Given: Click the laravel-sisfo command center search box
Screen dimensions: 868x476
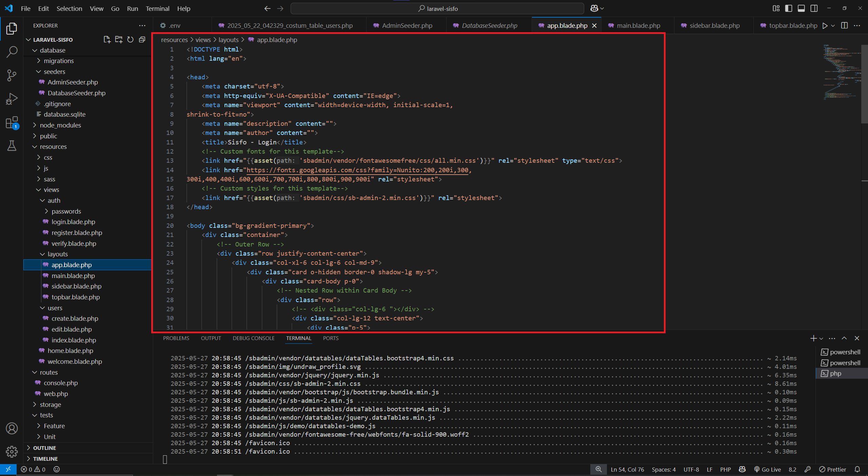Looking at the screenshot, I should tap(437, 8).
